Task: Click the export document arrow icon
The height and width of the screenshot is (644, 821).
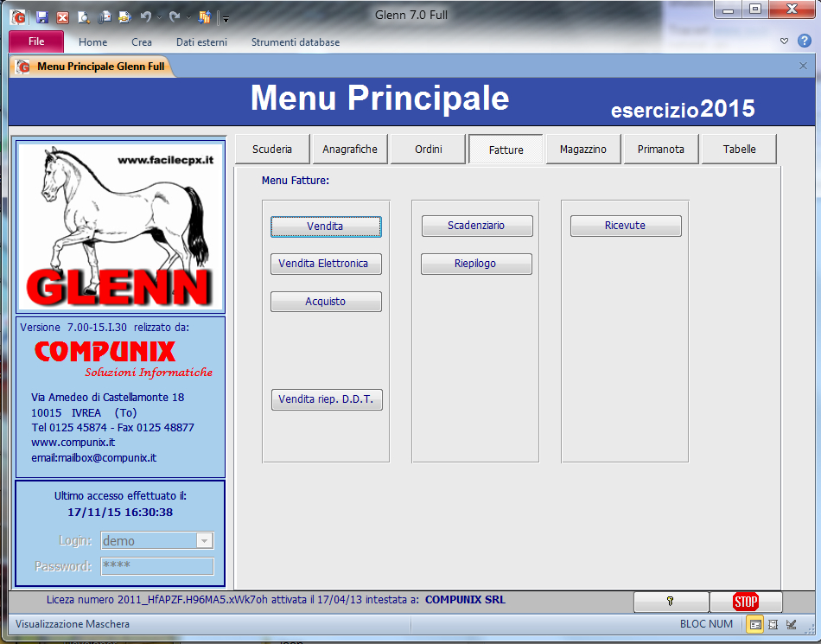Action: pyautogui.click(x=124, y=17)
